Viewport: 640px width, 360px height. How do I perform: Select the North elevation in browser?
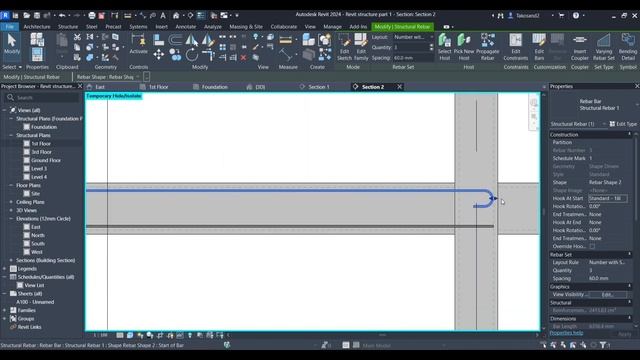38,236
